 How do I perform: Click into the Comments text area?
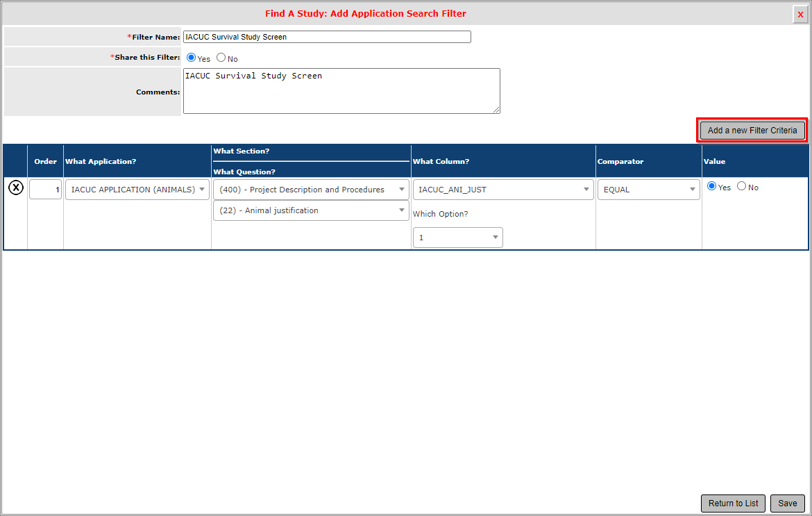pyautogui.click(x=341, y=91)
